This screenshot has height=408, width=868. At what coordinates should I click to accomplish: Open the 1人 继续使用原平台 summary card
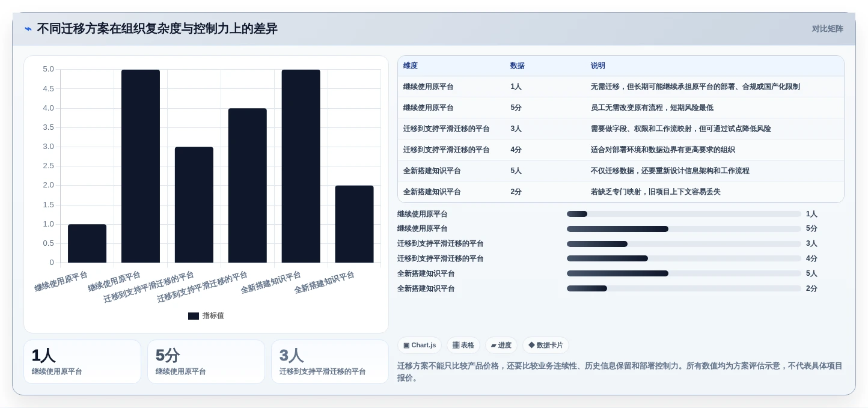(82, 362)
